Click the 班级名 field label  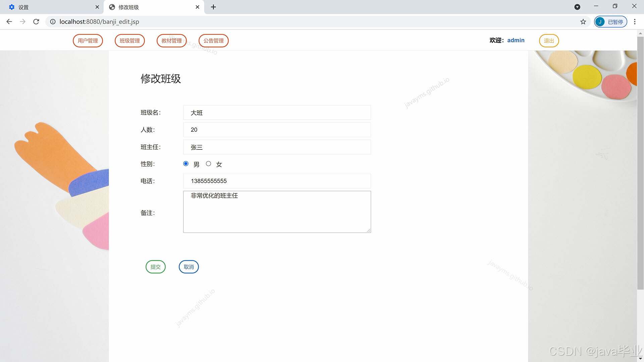click(151, 113)
